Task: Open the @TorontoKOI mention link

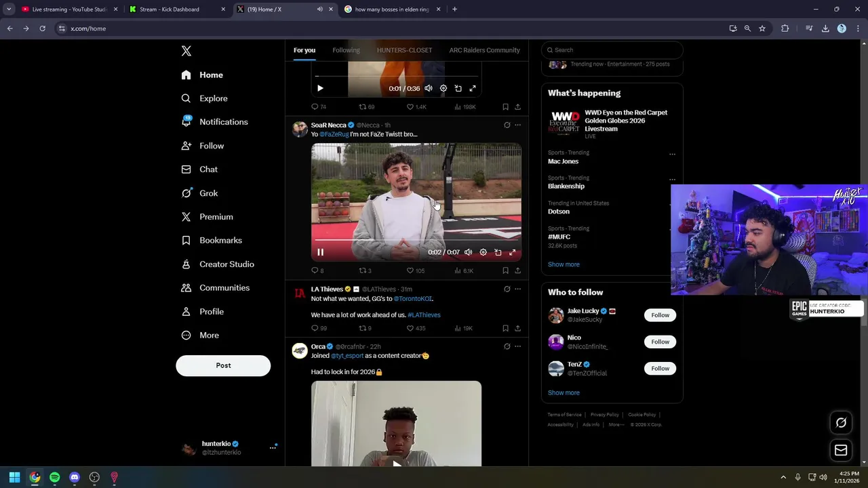Action: click(x=412, y=298)
